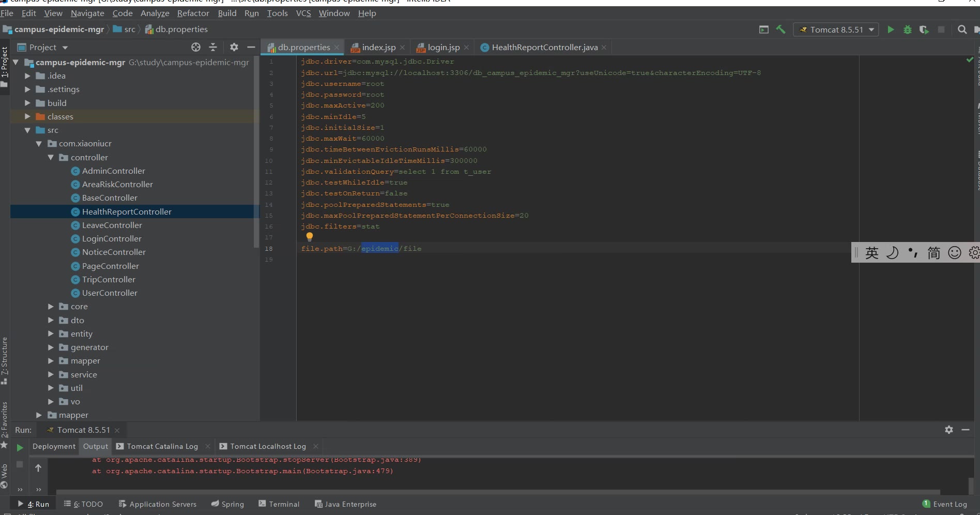Select UserController in project tree
980x515 pixels.
coord(110,293)
